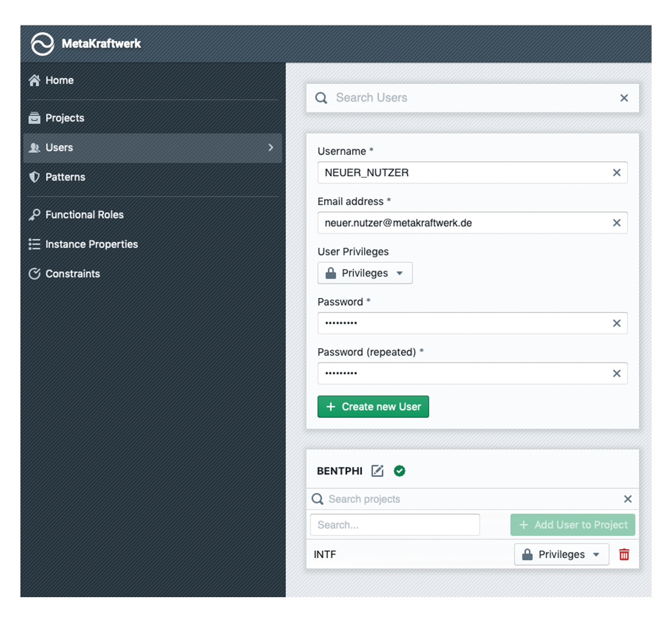Clear the Search projects field

(x=627, y=499)
